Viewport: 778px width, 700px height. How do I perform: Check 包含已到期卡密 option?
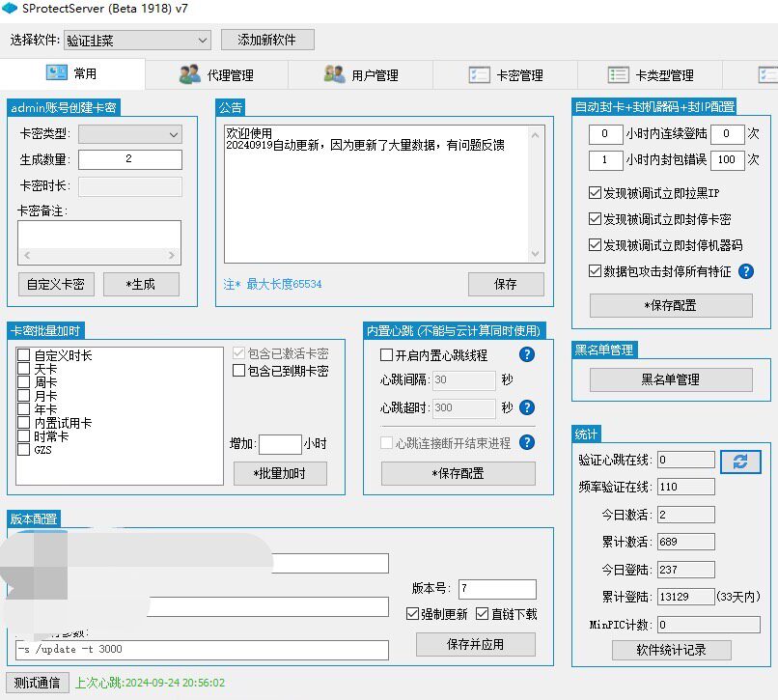pyautogui.click(x=238, y=371)
